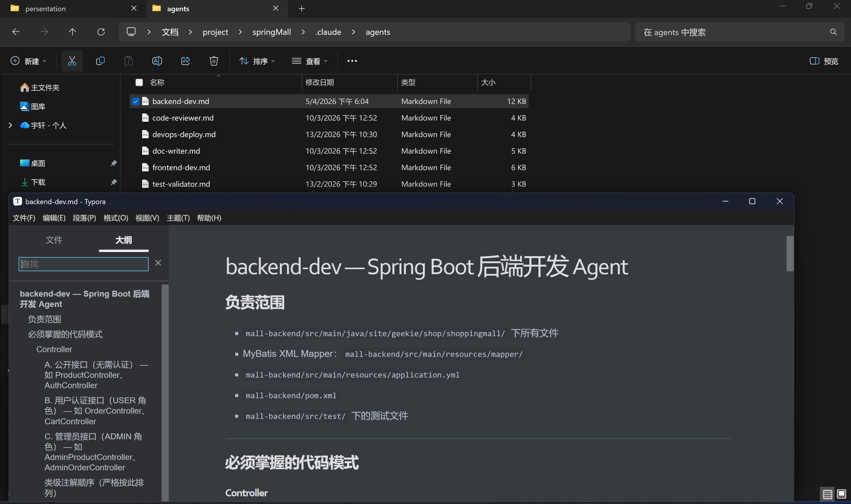Close the persentation Explorer tab

(x=134, y=8)
